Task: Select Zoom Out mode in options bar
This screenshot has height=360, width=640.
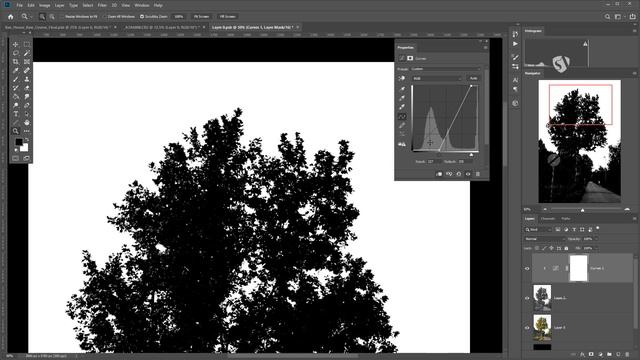Action: 52,17
